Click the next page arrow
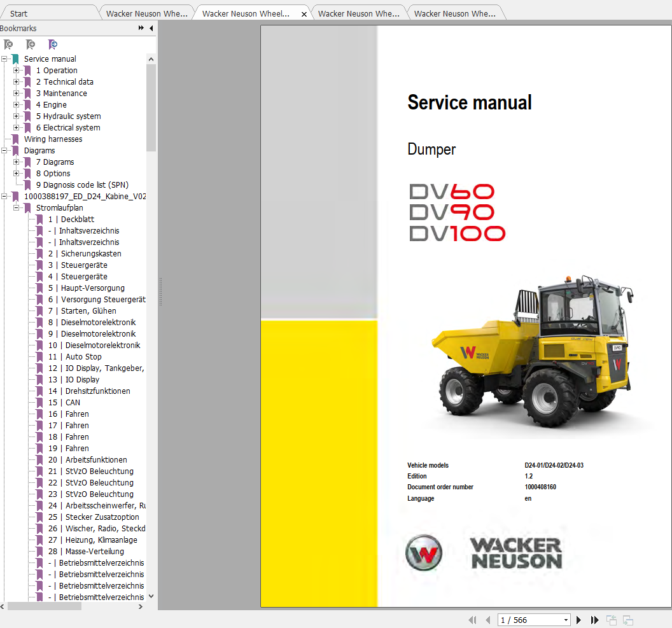 pos(578,620)
